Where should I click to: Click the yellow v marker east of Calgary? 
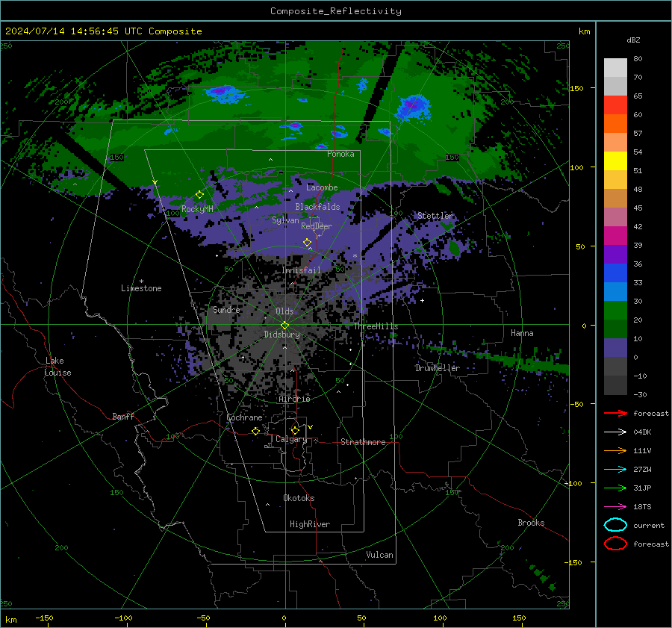311,427
